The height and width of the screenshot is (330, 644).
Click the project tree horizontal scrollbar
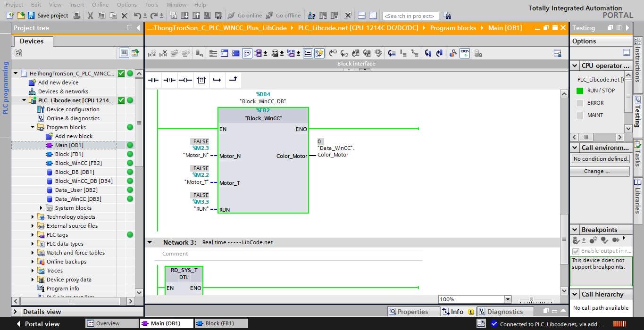[71, 301]
